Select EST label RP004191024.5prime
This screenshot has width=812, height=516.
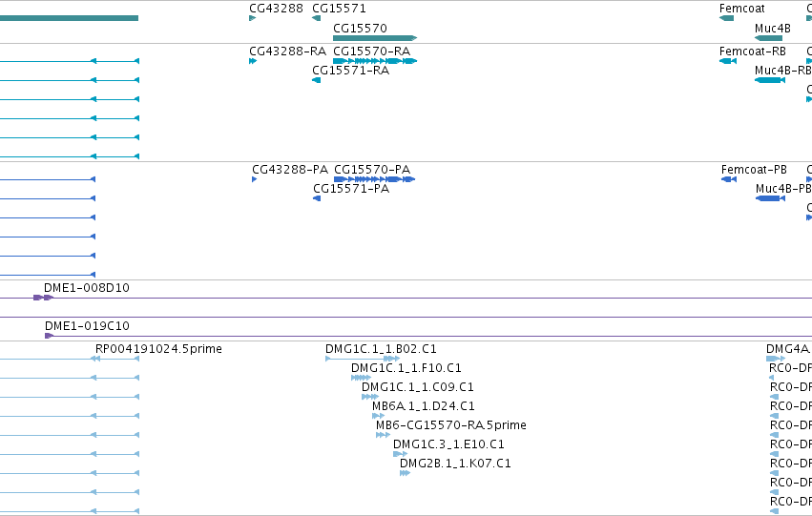point(158,349)
